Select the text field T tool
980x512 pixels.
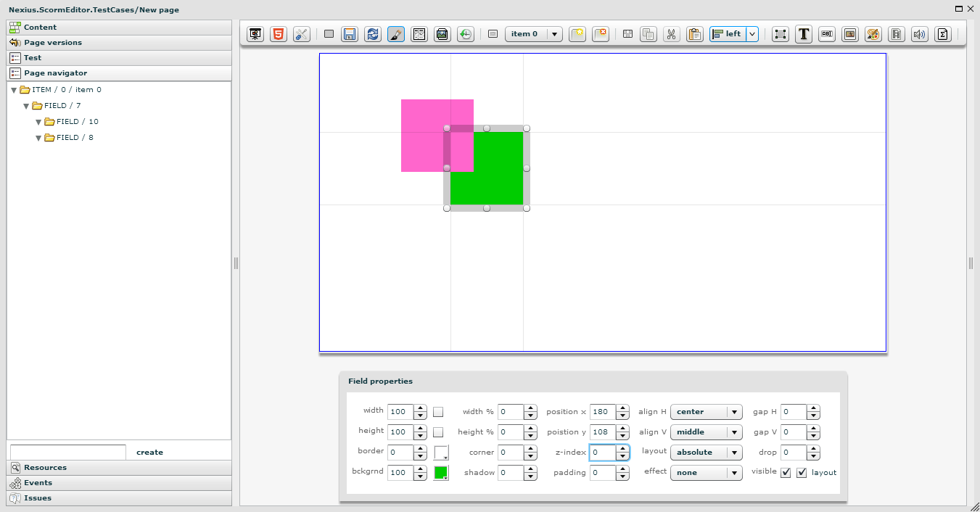[x=803, y=34]
